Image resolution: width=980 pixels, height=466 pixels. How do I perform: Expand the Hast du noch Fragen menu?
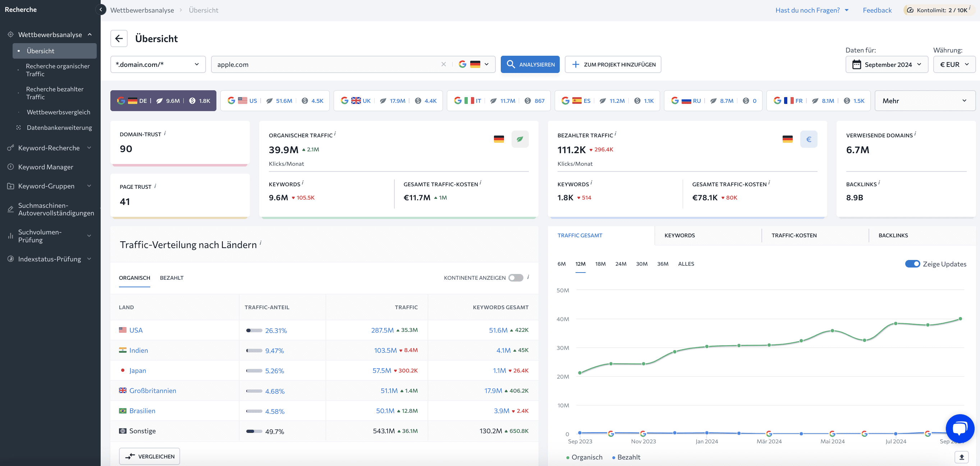[x=812, y=10]
